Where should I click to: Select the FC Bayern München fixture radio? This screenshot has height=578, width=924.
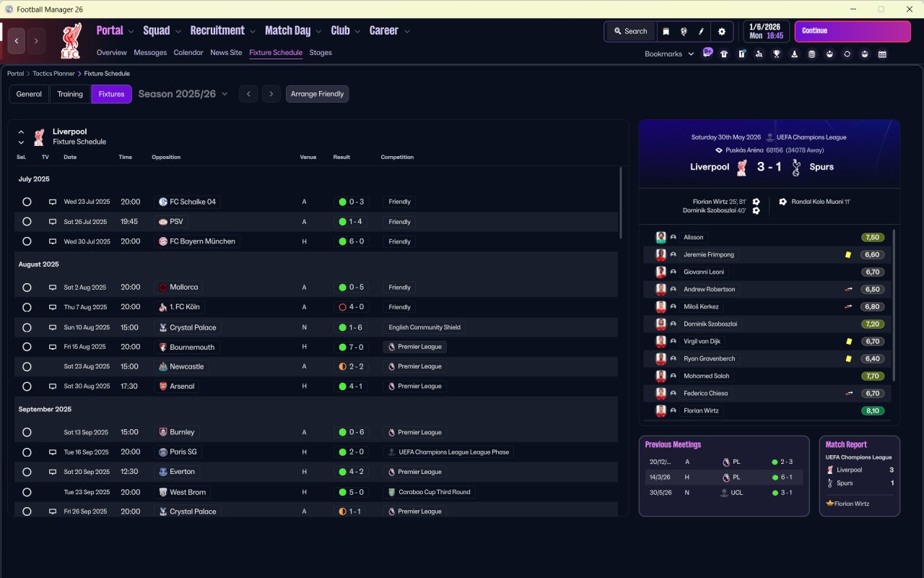click(27, 241)
